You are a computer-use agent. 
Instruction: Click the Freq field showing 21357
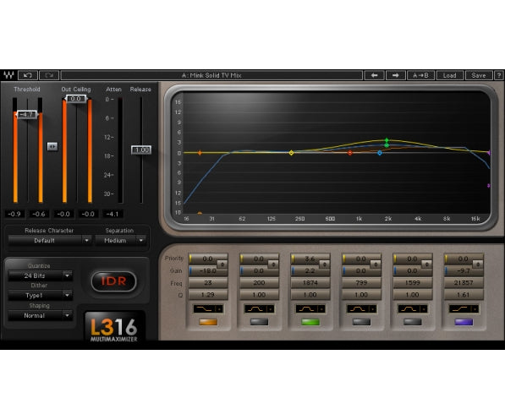(x=464, y=283)
